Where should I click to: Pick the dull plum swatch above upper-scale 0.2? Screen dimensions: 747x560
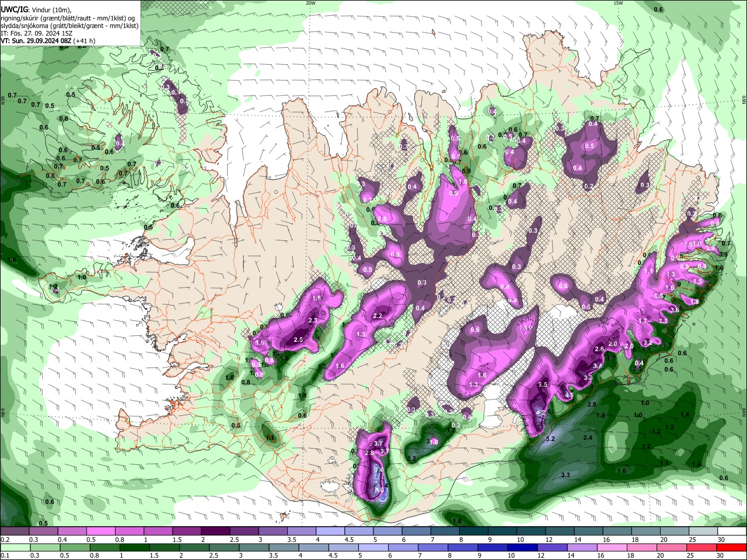click(x=14, y=531)
